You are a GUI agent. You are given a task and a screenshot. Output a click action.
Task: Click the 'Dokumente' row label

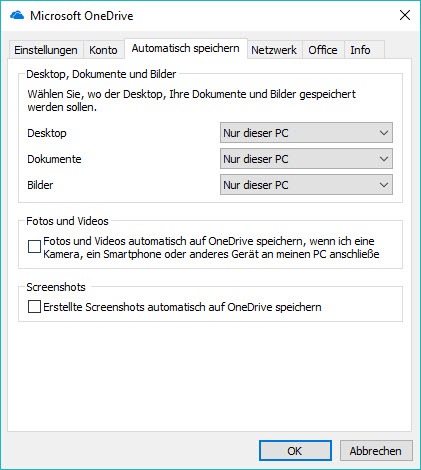coord(54,159)
